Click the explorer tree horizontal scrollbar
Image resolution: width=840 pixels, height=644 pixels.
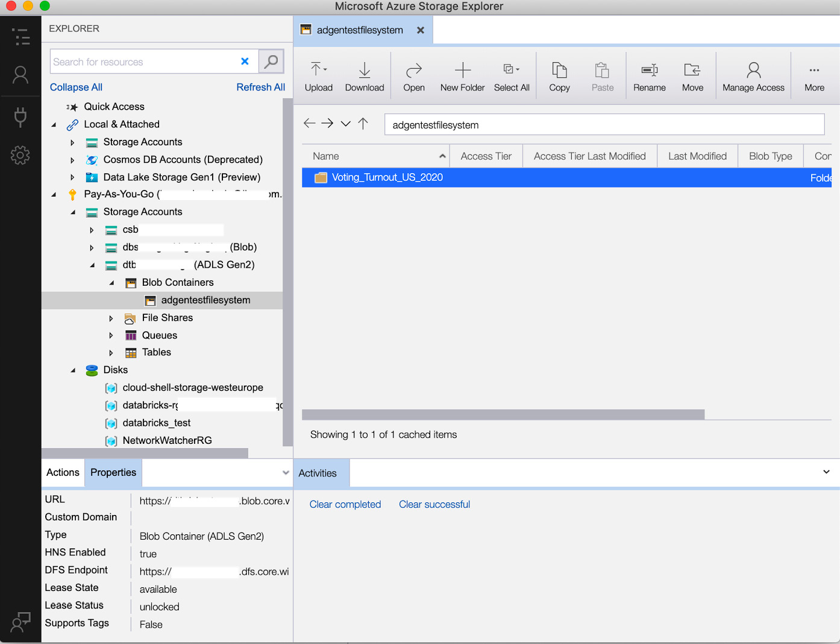tap(145, 453)
